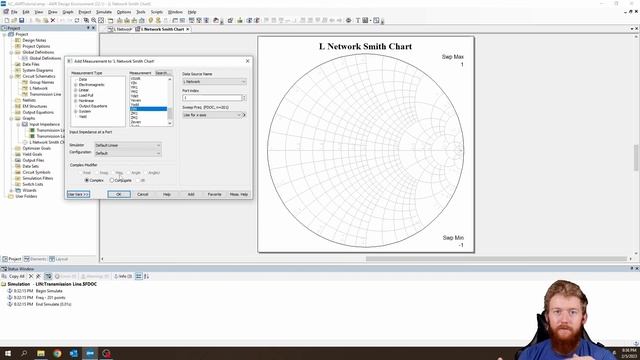Open the Simulate menu
Screen dimensions: 640x360
pos(104,12)
